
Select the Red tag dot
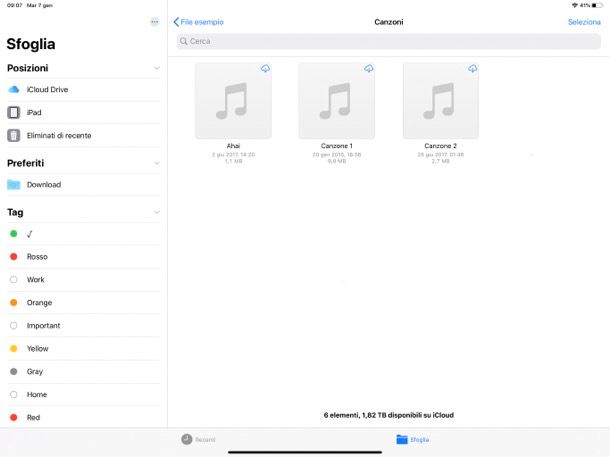click(x=14, y=417)
